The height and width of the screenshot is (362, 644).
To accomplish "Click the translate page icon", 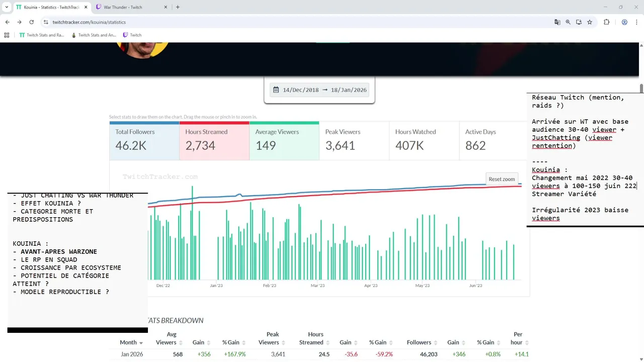I will coord(557,22).
